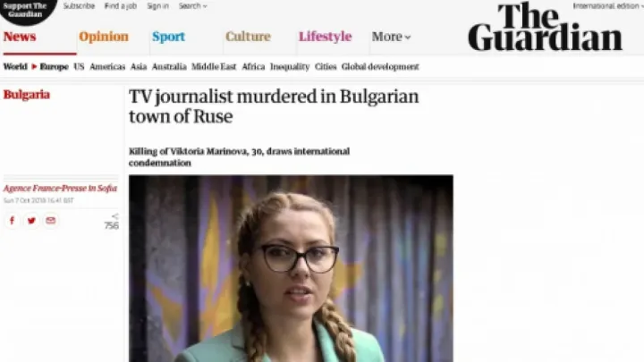The width and height of the screenshot is (644, 362).
Task: Open the News section tab
Action: [x=20, y=37]
